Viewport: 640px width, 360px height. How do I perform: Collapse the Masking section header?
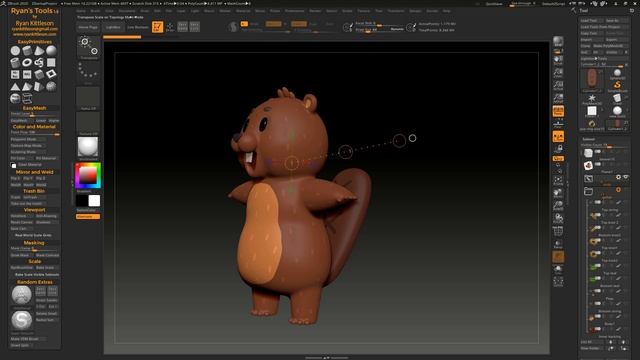tap(35, 243)
